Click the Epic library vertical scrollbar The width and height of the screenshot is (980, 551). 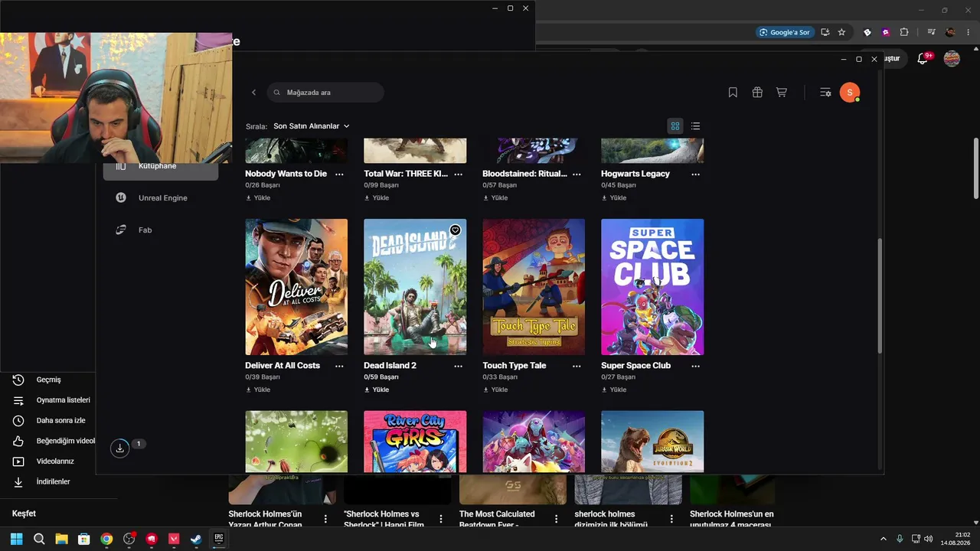tap(880, 296)
